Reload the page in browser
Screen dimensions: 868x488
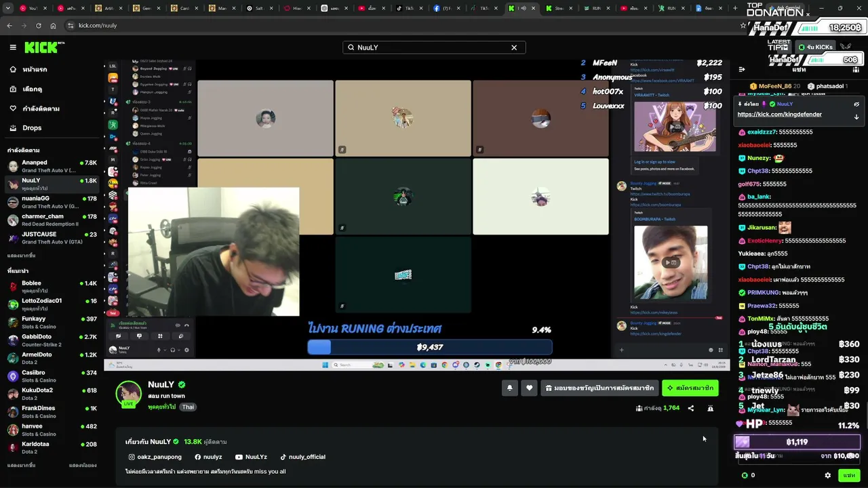[x=38, y=26]
